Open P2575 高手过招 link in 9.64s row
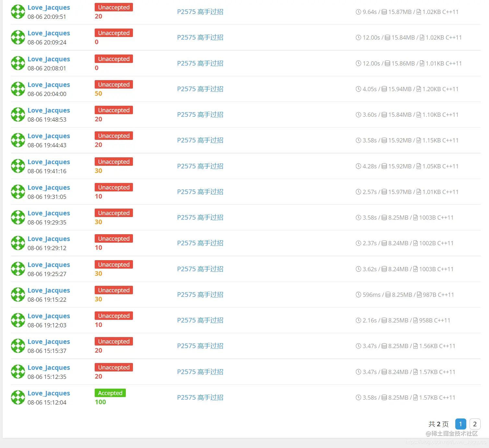The height and width of the screenshot is (448, 489). [x=200, y=12]
